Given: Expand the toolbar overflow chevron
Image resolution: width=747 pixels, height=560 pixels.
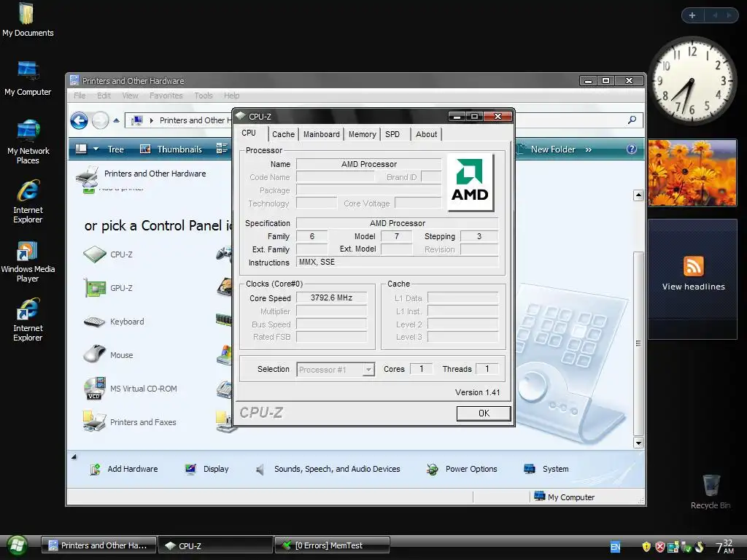Looking at the screenshot, I should (x=589, y=150).
